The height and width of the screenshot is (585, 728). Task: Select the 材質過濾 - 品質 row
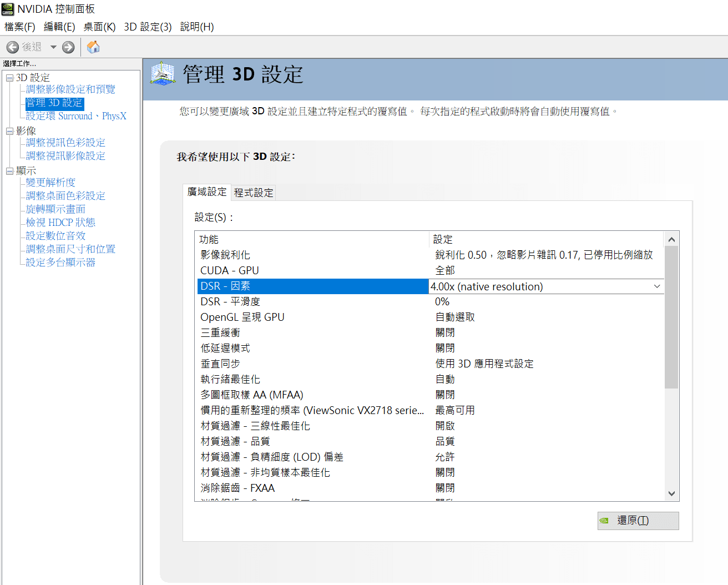pos(430,441)
